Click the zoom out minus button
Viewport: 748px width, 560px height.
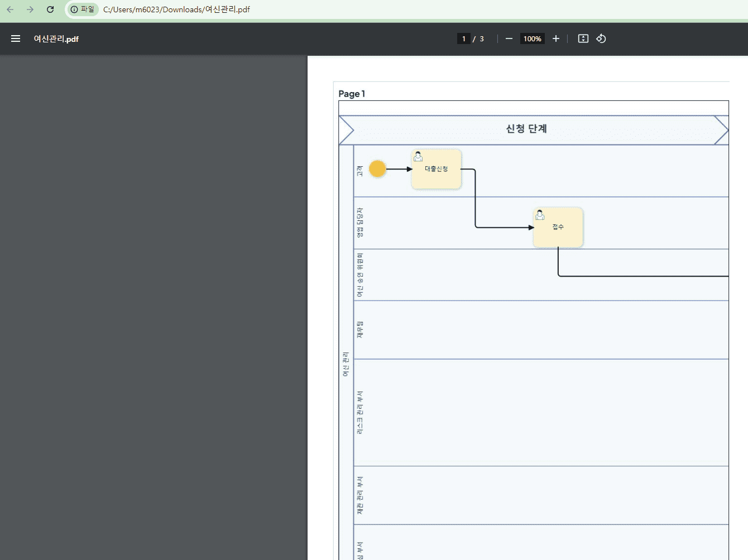pos(509,38)
